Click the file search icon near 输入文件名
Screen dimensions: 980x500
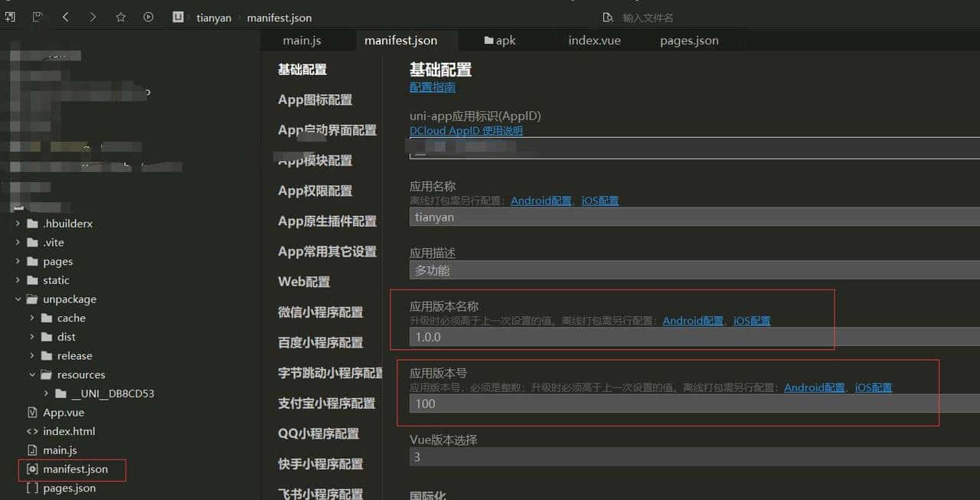pos(607,17)
